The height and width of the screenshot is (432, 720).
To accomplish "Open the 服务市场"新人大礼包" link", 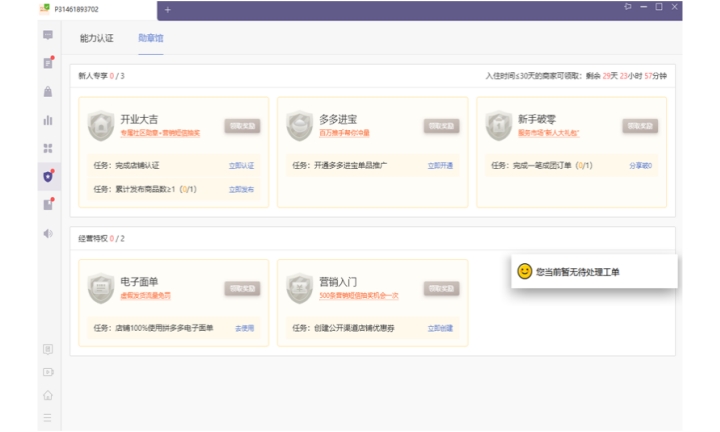I will coord(549,133).
